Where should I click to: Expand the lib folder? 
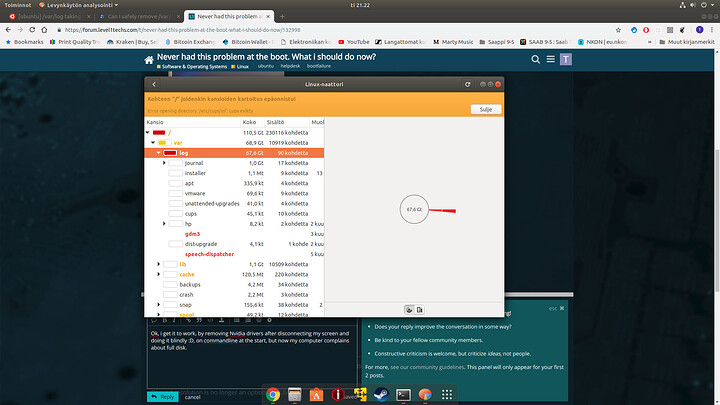[159, 264]
